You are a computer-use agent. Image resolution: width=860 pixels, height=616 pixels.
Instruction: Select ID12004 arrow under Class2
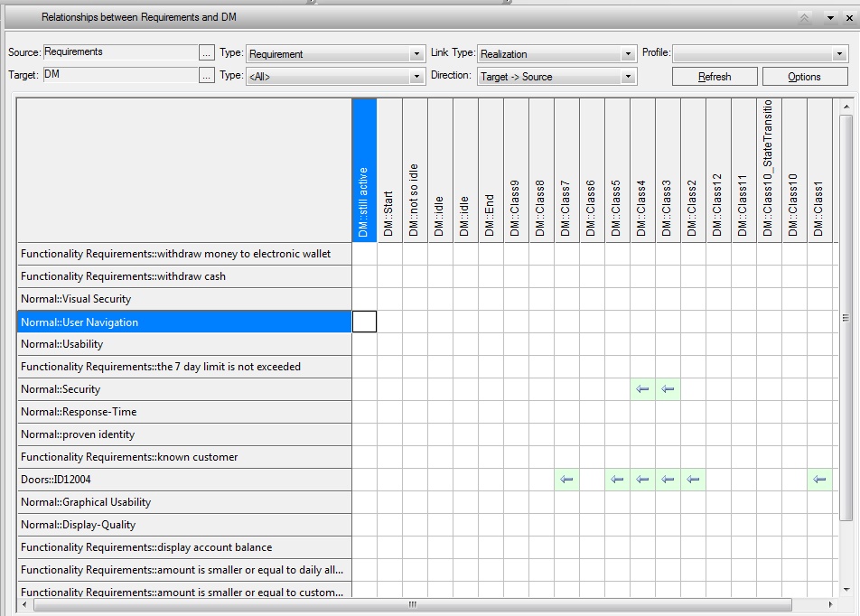(693, 480)
